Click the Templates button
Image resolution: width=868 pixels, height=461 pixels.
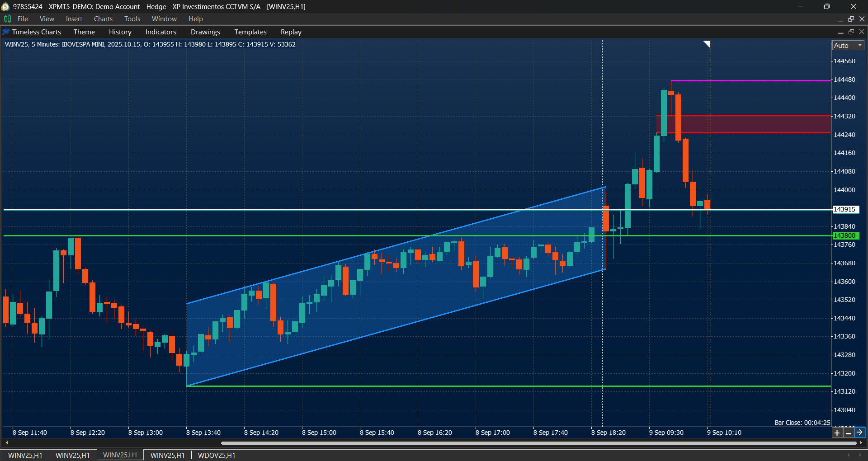point(250,32)
